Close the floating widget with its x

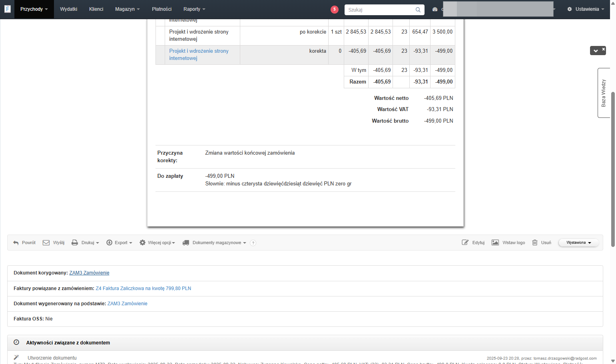pyautogui.click(x=604, y=49)
